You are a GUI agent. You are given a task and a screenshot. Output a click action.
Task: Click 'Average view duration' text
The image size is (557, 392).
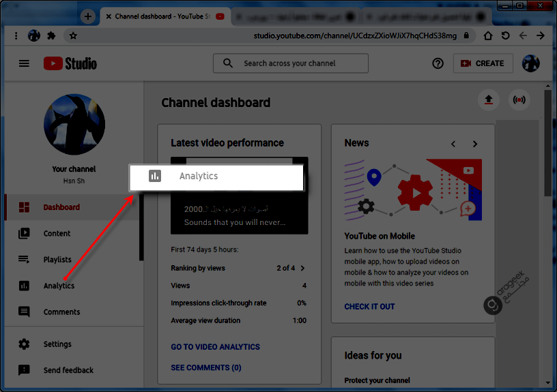click(x=205, y=320)
